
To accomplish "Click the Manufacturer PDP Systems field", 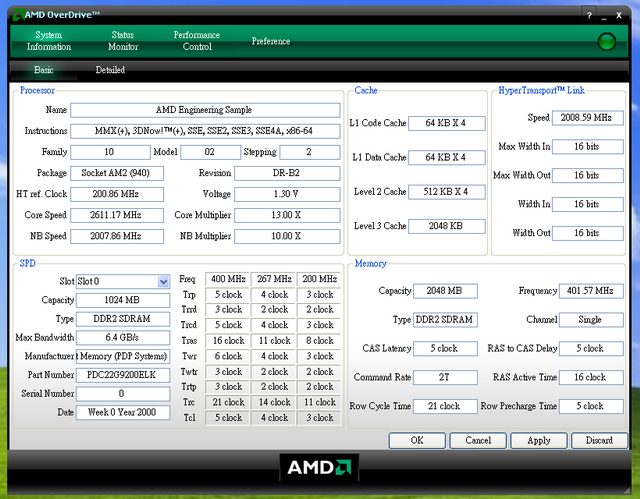I will [x=123, y=356].
